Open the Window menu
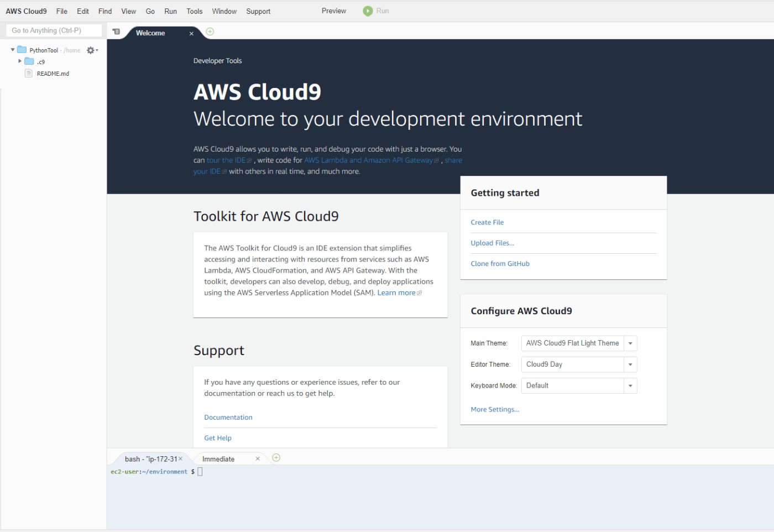774x532 pixels. 224,11
